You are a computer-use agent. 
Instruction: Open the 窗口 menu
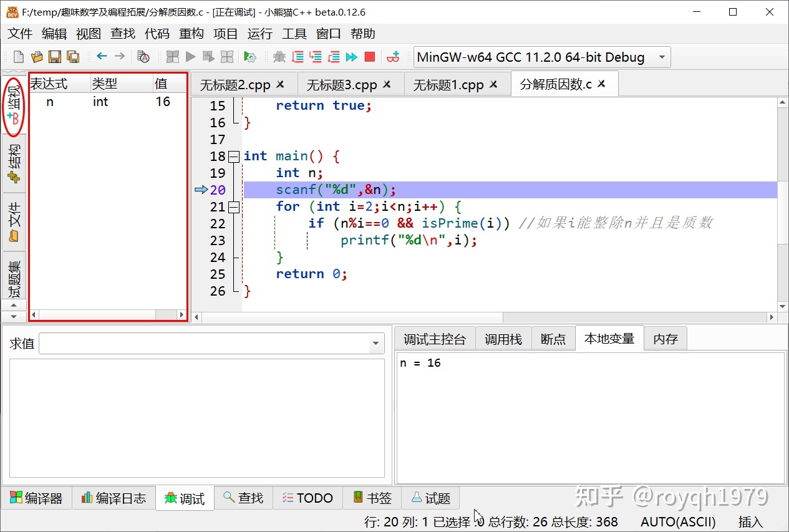(329, 34)
